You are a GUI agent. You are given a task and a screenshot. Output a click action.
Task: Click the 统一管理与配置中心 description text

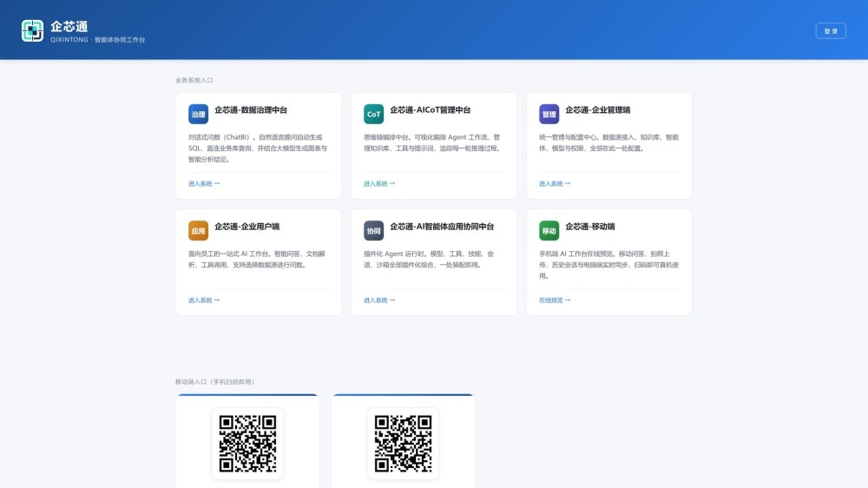pyautogui.click(x=608, y=143)
